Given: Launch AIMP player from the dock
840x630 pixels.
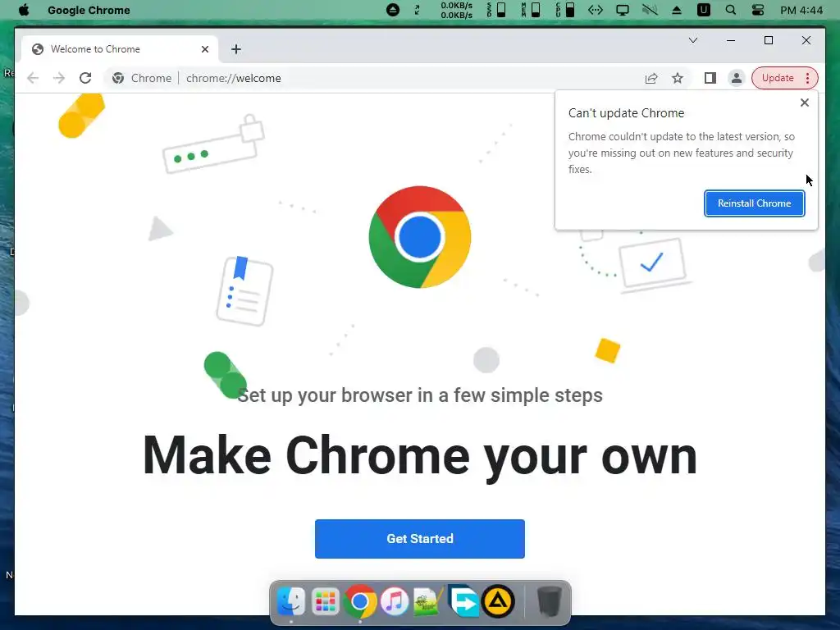Looking at the screenshot, I should pos(498,601).
